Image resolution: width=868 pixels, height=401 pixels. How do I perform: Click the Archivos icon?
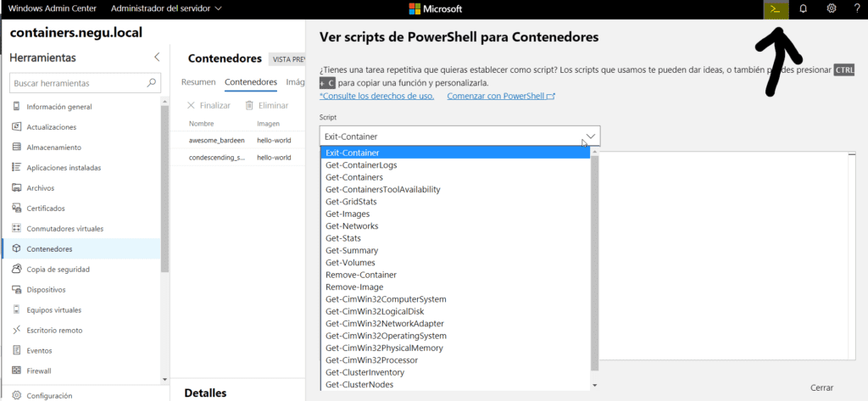pos(16,187)
